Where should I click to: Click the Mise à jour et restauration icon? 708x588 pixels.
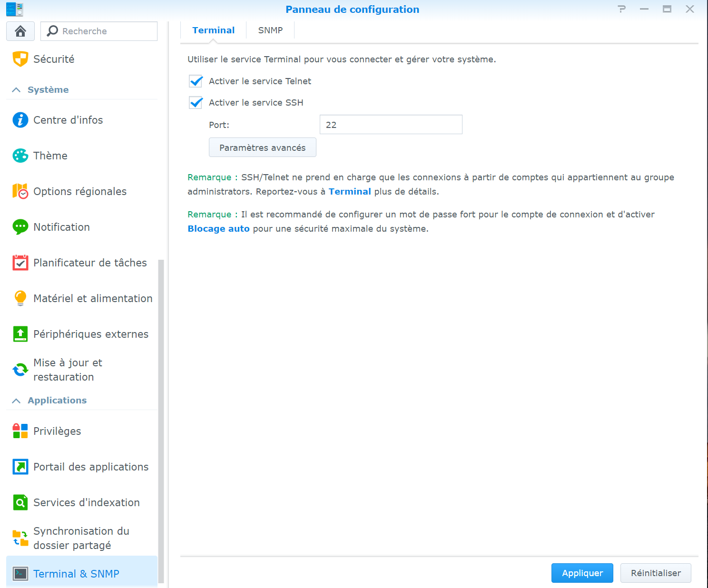click(x=20, y=370)
